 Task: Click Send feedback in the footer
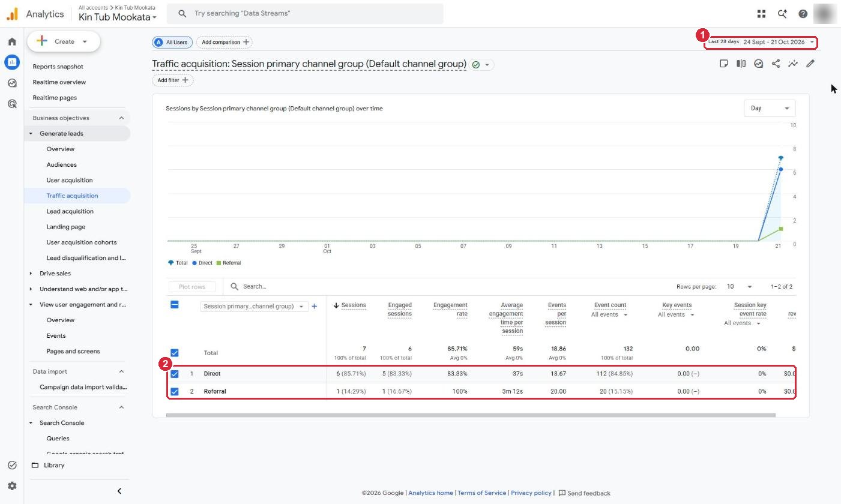point(584,493)
